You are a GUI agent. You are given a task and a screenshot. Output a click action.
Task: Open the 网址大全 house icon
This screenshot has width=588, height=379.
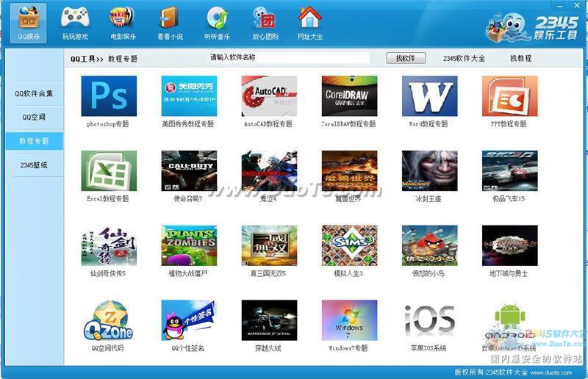coord(309,17)
